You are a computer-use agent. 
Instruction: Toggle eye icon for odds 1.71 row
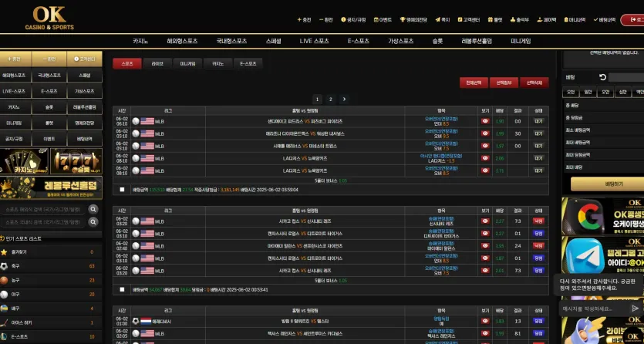tap(485, 170)
